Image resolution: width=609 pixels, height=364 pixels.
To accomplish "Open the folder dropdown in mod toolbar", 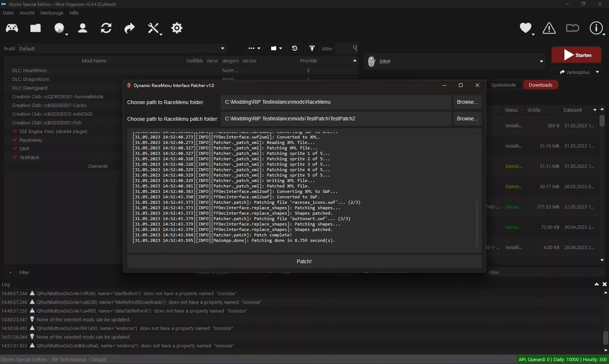I will coord(276,48).
